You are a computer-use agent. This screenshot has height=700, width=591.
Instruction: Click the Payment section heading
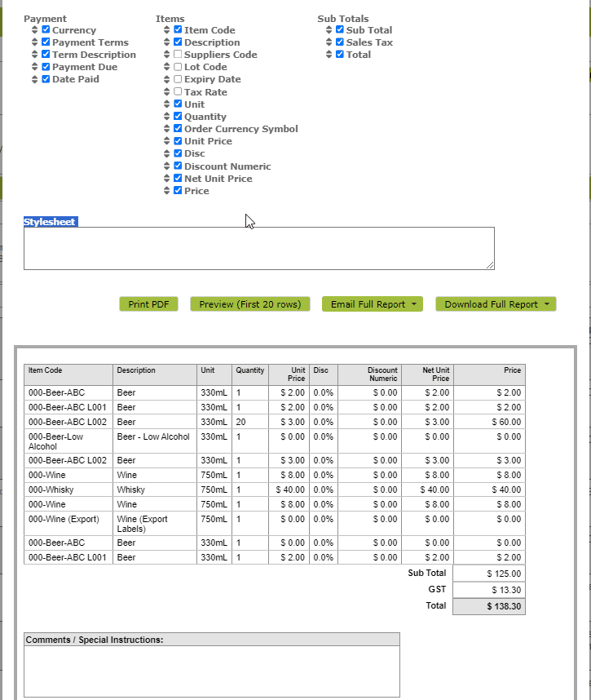click(45, 19)
